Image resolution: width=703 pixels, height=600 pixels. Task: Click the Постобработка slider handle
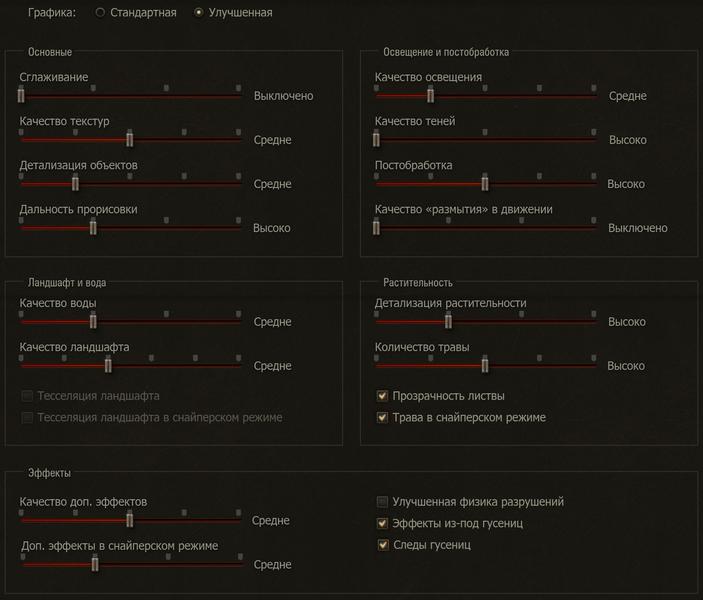pyautogui.click(x=485, y=183)
